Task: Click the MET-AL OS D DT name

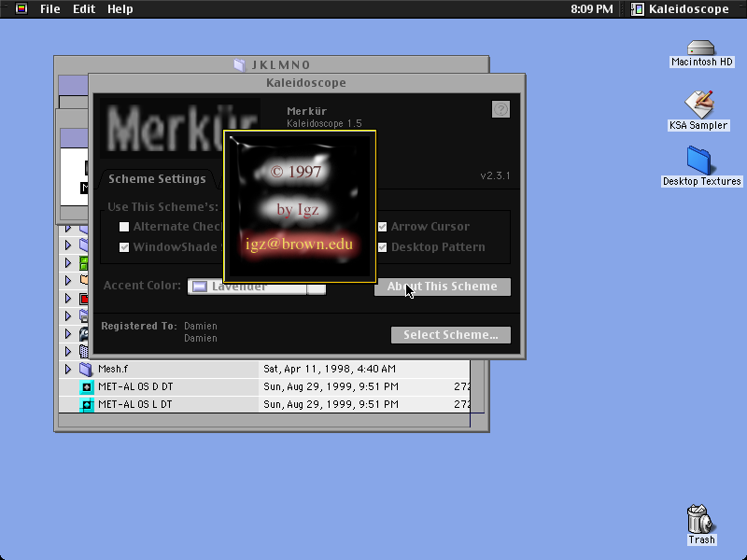Action: 135,386
